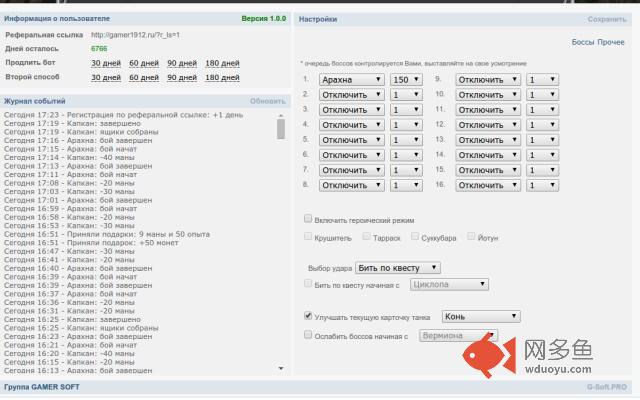Uncheck the improve current tank card checkbox
Screen dimensions: 640x400
point(308,316)
